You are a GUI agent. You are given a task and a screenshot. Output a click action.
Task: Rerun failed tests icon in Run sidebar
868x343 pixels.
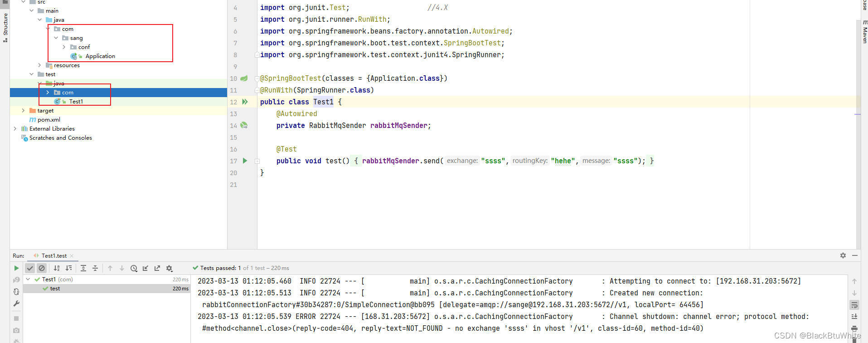16,280
